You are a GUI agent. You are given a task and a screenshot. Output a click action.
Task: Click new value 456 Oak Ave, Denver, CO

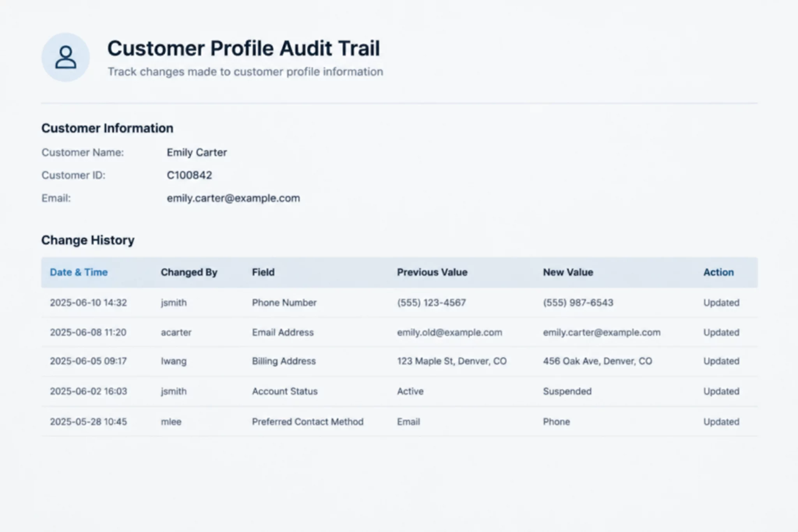click(x=598, y=361)
